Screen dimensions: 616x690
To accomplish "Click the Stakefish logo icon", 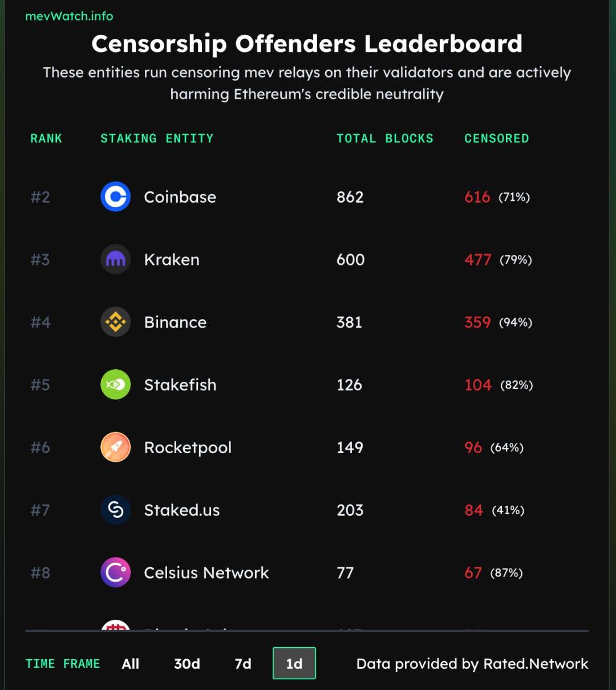I will [116, 385].
